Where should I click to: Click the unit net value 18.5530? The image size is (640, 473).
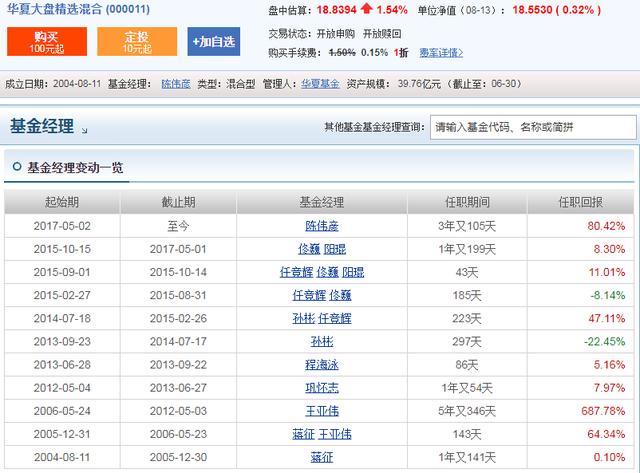click(532, 10)
